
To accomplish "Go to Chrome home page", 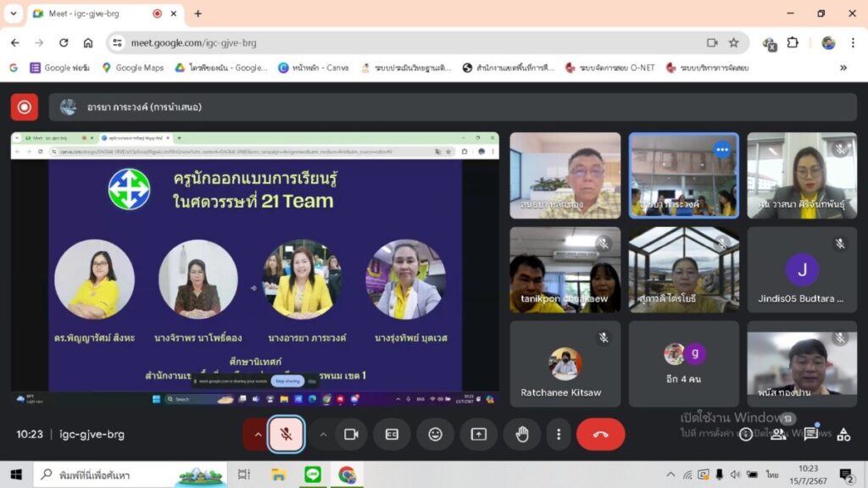I will [88, 42].
